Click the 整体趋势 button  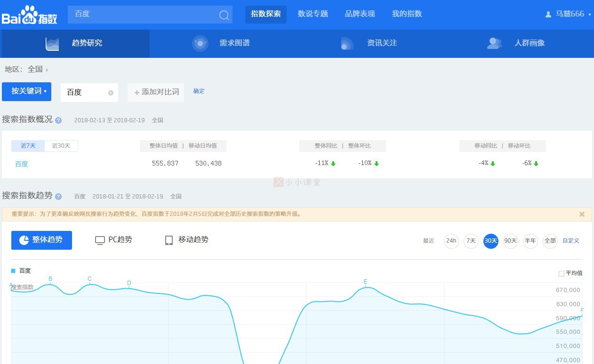coord(41,240)
